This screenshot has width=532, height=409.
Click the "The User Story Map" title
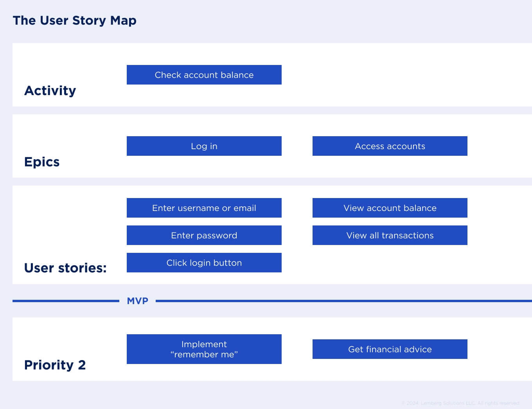click(74, 20)
